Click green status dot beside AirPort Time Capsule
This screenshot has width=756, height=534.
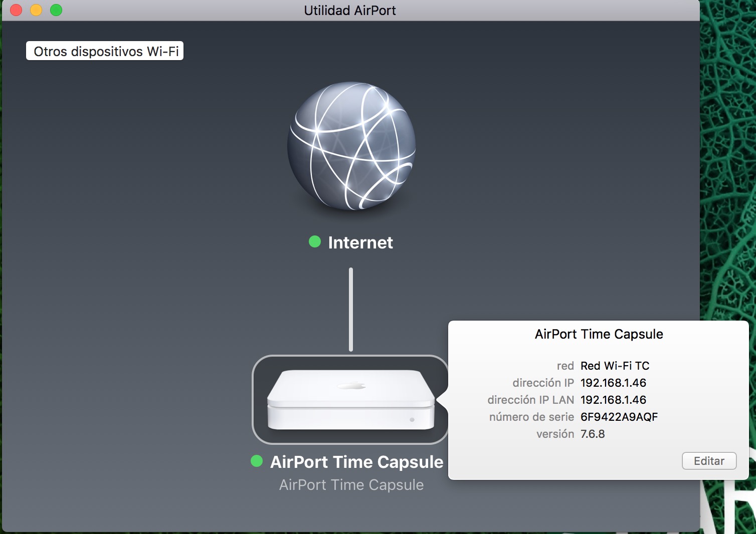[257, 461]
